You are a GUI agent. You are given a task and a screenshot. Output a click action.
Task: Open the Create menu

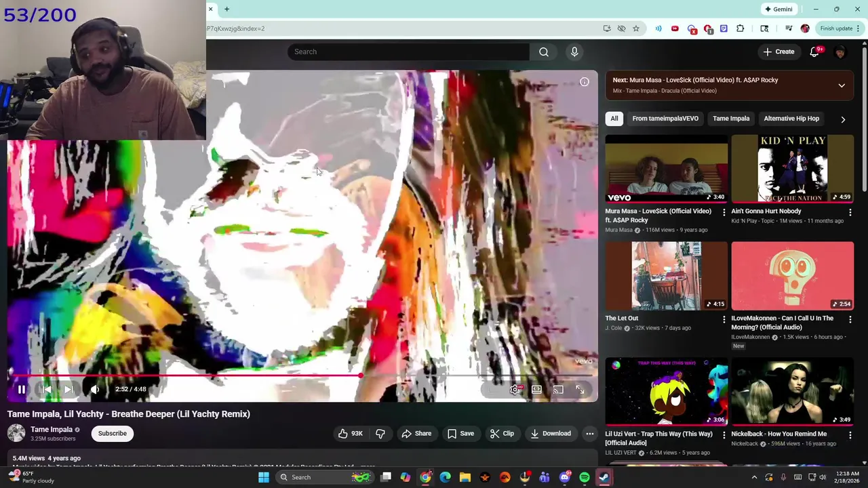[x=778, y=52]
